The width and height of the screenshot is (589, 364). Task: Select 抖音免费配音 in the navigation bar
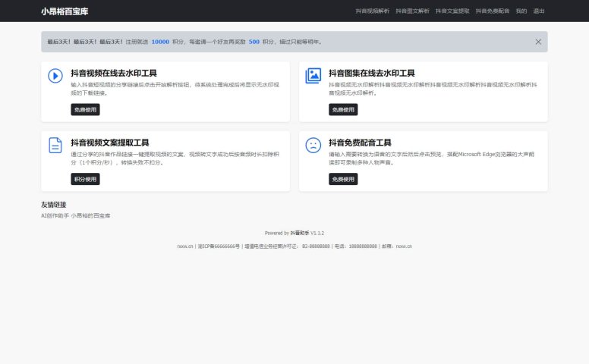click(493, 11)
